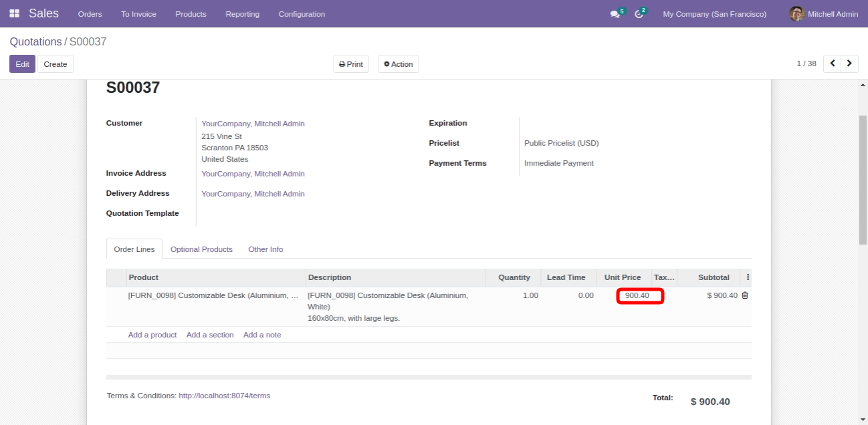Screen dimensions: 868x425
Task: Open the activities clock icon
Action: [x=639, y=14]
